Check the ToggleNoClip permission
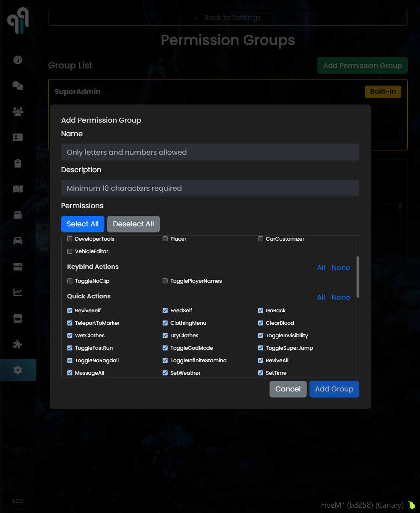The image size is (420, 513). click(70, 281)
